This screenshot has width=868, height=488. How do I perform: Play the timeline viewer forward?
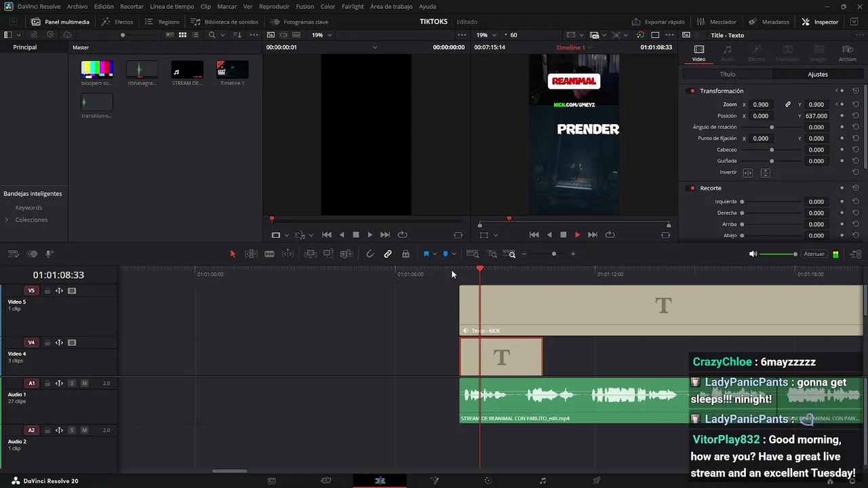click(577, 235)
